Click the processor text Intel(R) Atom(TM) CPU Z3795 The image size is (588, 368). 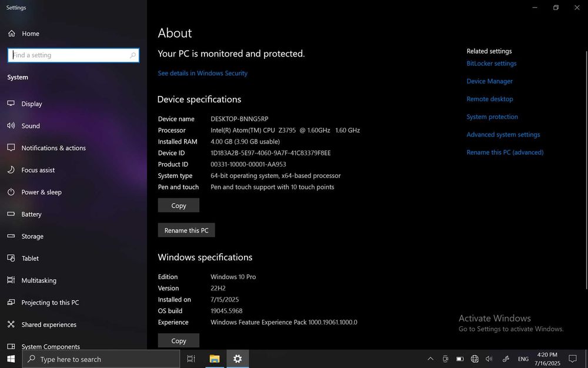coord(253,130)
